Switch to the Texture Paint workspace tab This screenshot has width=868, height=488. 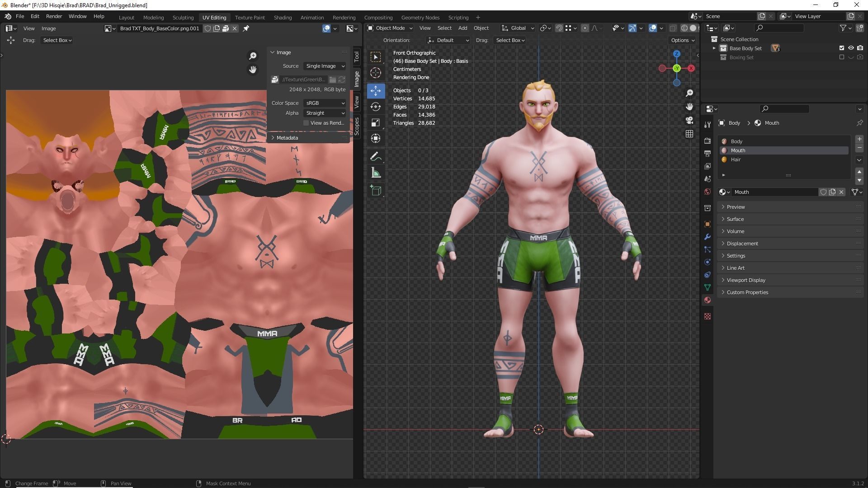pyautogui.click(x=250, y=17)
